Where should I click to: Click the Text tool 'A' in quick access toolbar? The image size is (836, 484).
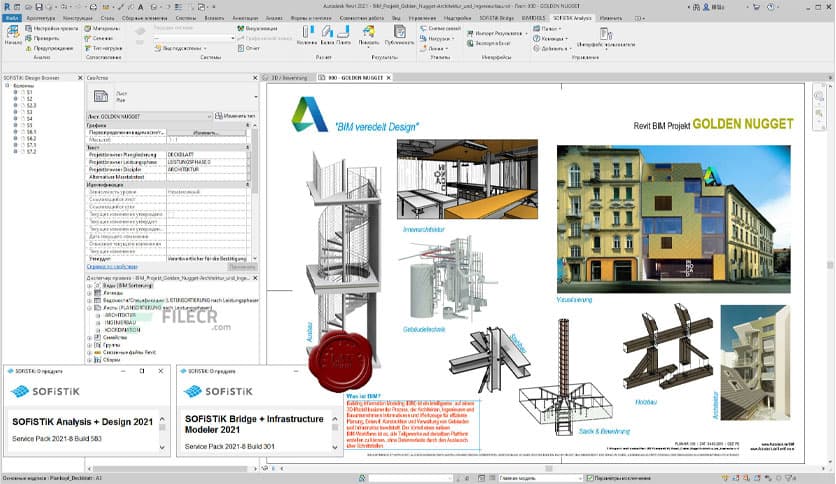tap(141, 7)
